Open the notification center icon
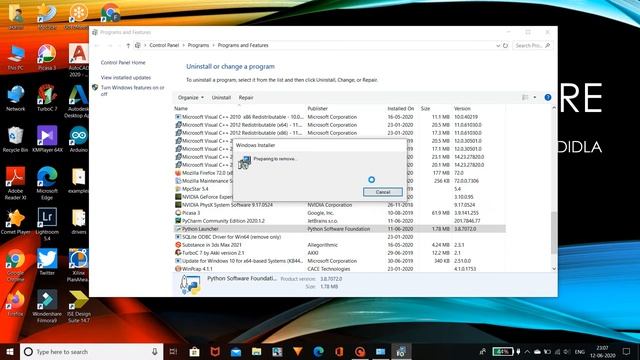Screen dimensions: 640x360 tap(626, 351)
